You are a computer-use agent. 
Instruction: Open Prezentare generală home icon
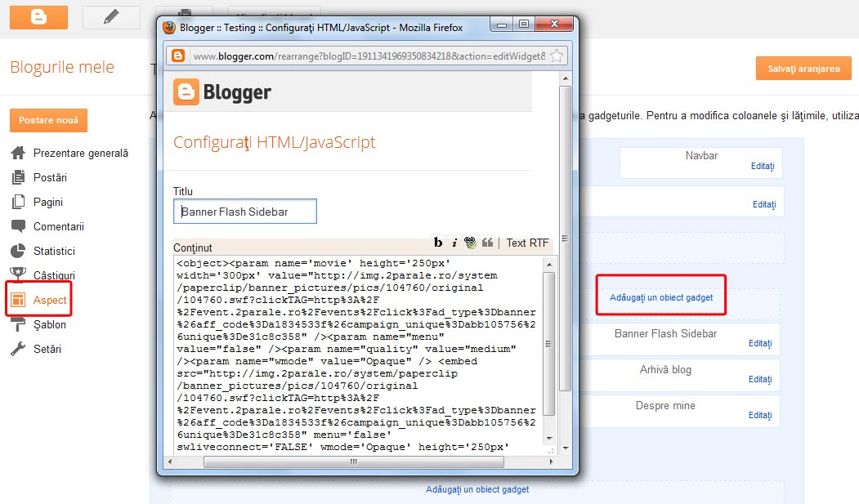point(18,154)
